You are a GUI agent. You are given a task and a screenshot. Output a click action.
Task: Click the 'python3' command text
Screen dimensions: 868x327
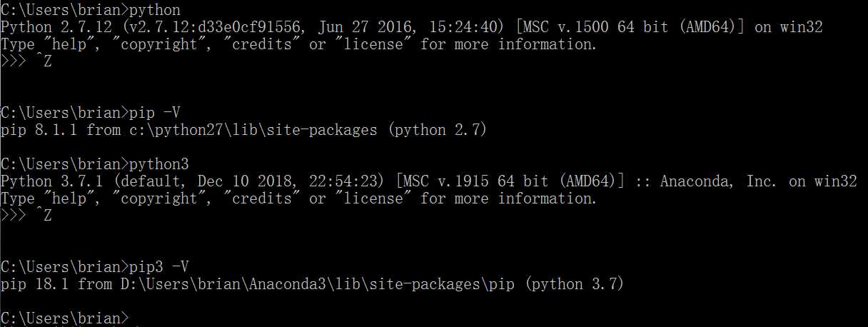tap(159, 164)
